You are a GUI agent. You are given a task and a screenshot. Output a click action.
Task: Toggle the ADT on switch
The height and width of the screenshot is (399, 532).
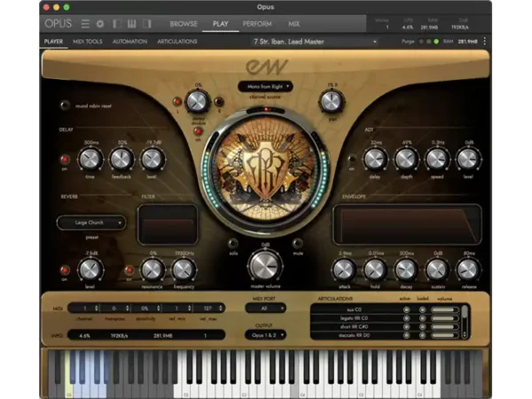pyautogui.click(x=352, y=159)
